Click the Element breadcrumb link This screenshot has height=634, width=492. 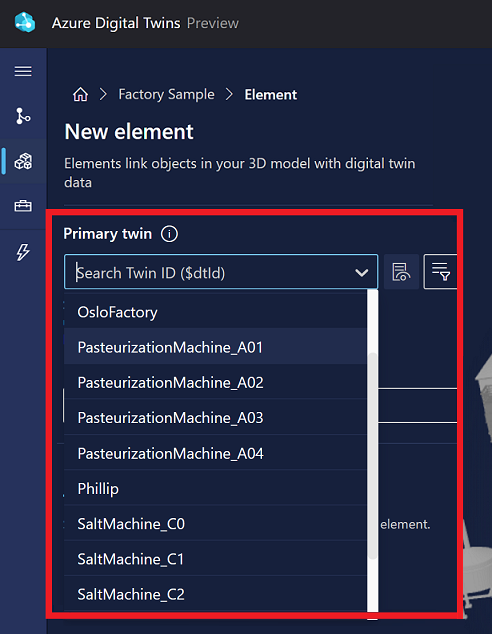pyautogui.click(x=270, y=95)
